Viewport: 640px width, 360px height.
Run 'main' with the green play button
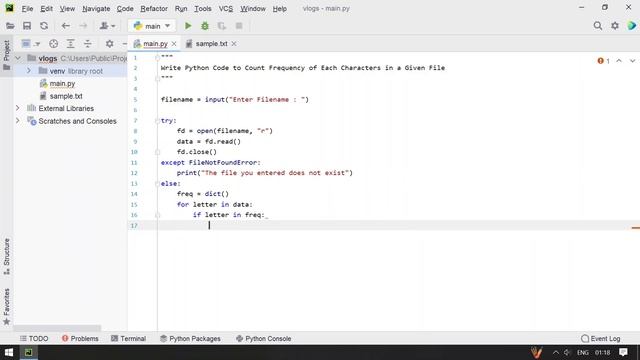click(x=188, y=26)
